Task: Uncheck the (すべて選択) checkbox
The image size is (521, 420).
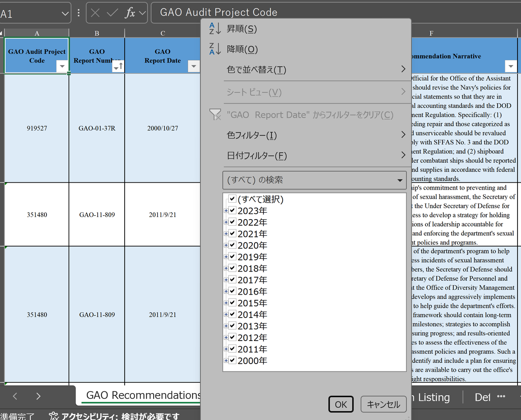Action: click(x=232, y=199)
